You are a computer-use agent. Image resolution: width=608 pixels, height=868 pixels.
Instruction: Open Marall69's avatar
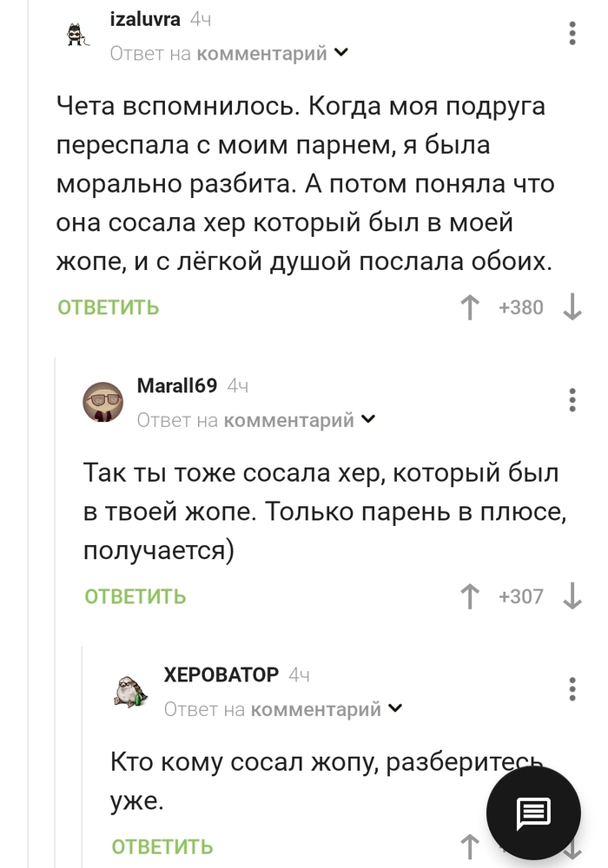point(103,401)
